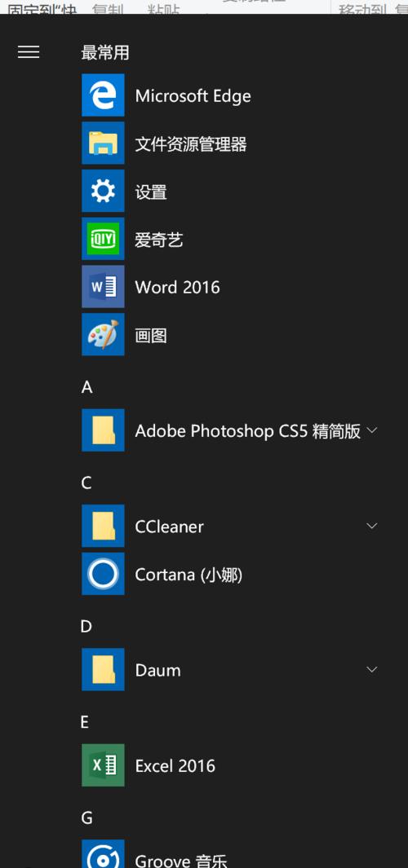Expand the Daum folder chevron
408x868 pixels.
click(372, 669)
